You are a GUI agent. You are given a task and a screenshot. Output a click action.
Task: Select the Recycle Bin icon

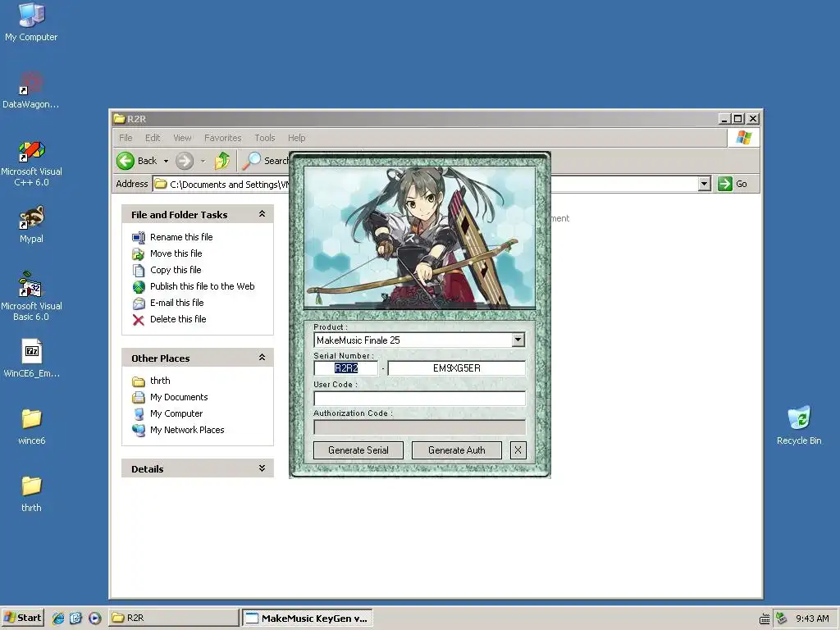[799, 426]
